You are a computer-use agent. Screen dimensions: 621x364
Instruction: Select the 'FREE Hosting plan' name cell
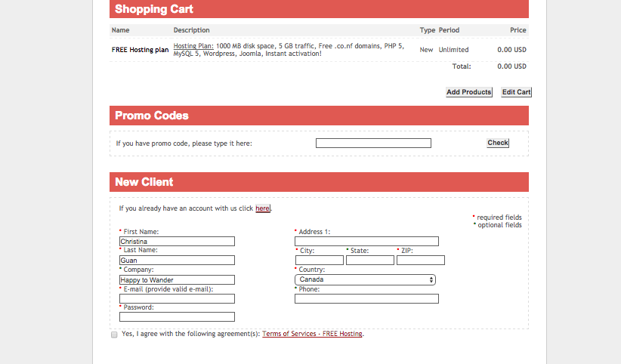[141, 50]
